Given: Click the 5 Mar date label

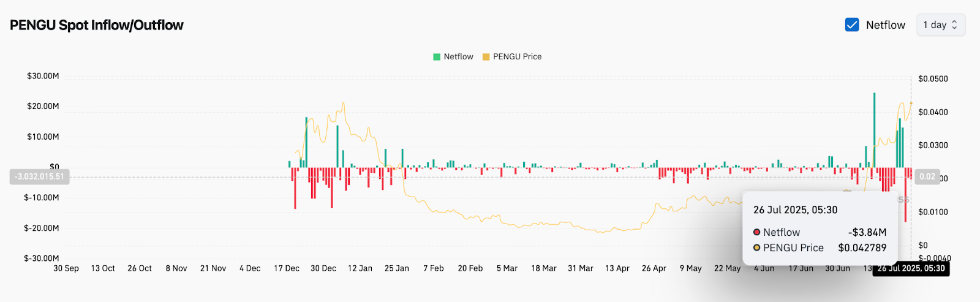Looking at the screenshot, I should pos(507,268).
